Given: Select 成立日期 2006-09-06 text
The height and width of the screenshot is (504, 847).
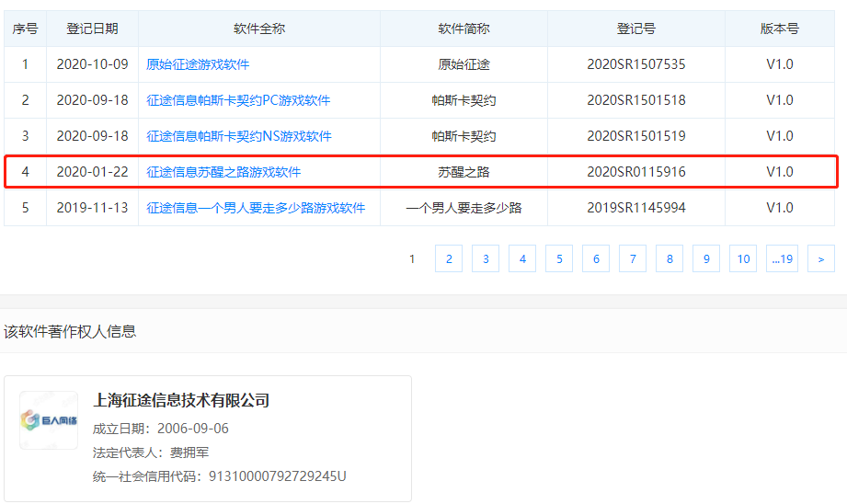Looking at the screenshot, I should pos(160,429).
